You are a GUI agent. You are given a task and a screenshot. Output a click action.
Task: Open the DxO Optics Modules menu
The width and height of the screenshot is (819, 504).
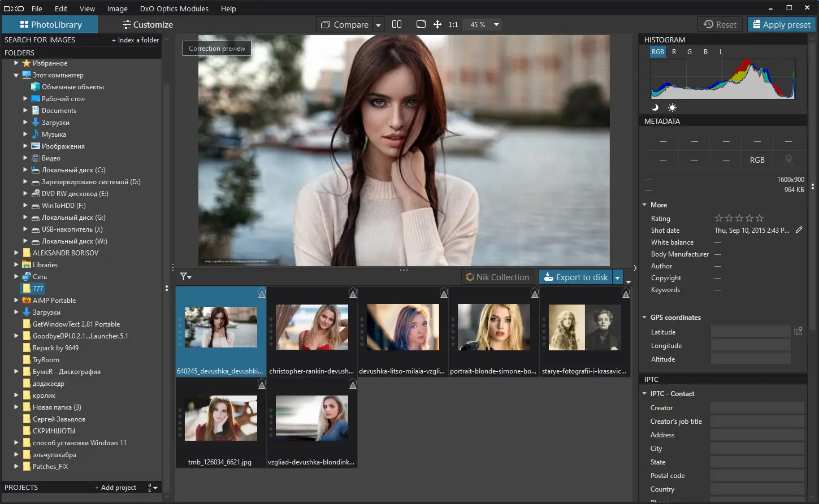(174, 8)
